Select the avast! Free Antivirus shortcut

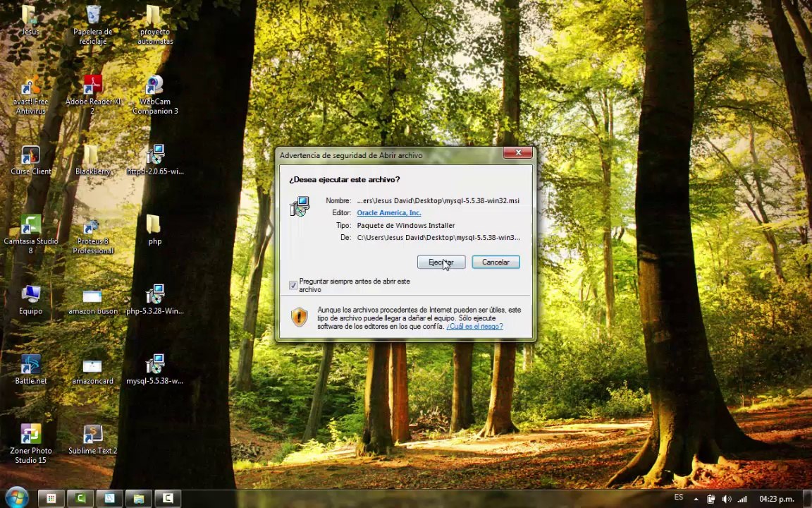pyautogui.click(x=30, y=95)
